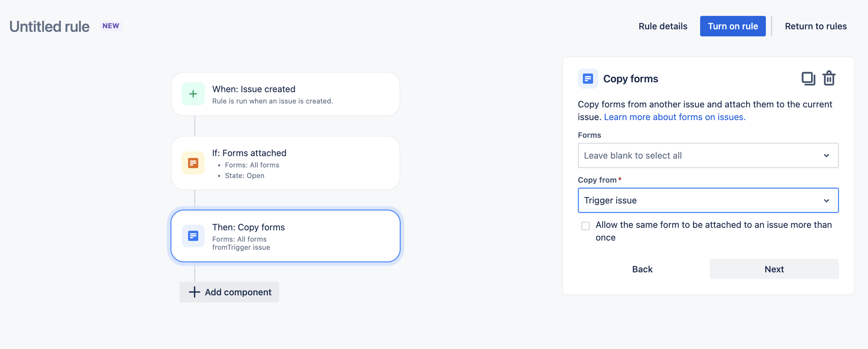Viewport: 868px width, 349px height.
Task: Select the When: Issue created trigger card
Action: 285,94
